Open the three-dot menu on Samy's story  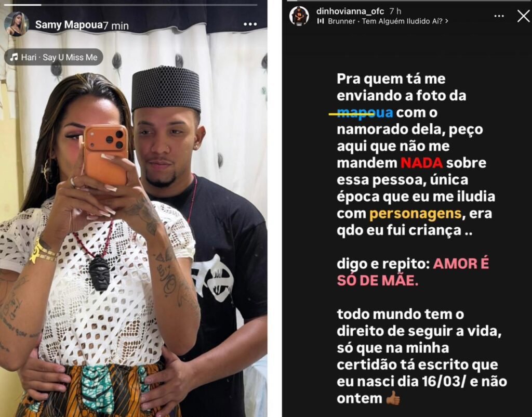(250, 24)
